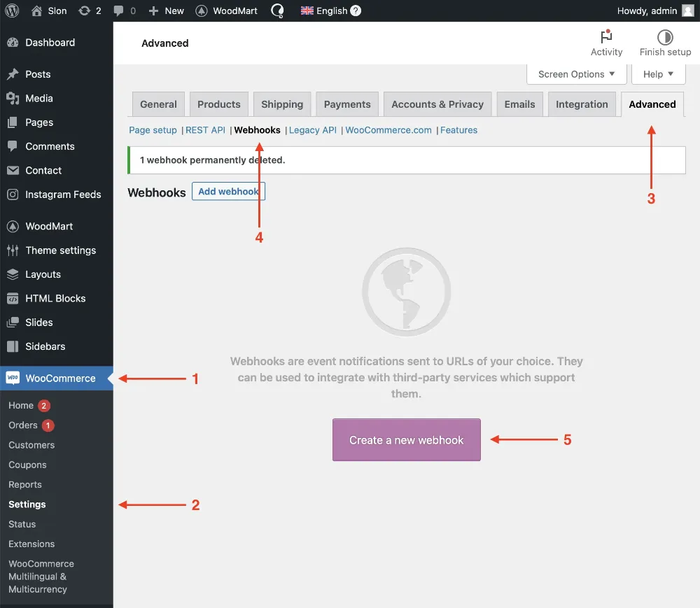Expand the Help dropdown

[658, 74]
